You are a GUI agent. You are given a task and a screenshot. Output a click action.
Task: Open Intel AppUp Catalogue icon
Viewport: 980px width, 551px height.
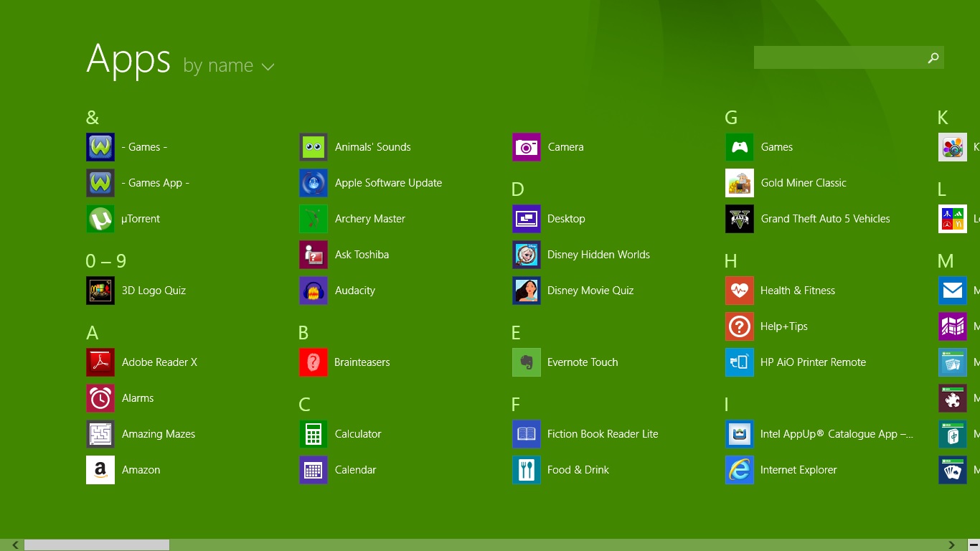[740, 434]
